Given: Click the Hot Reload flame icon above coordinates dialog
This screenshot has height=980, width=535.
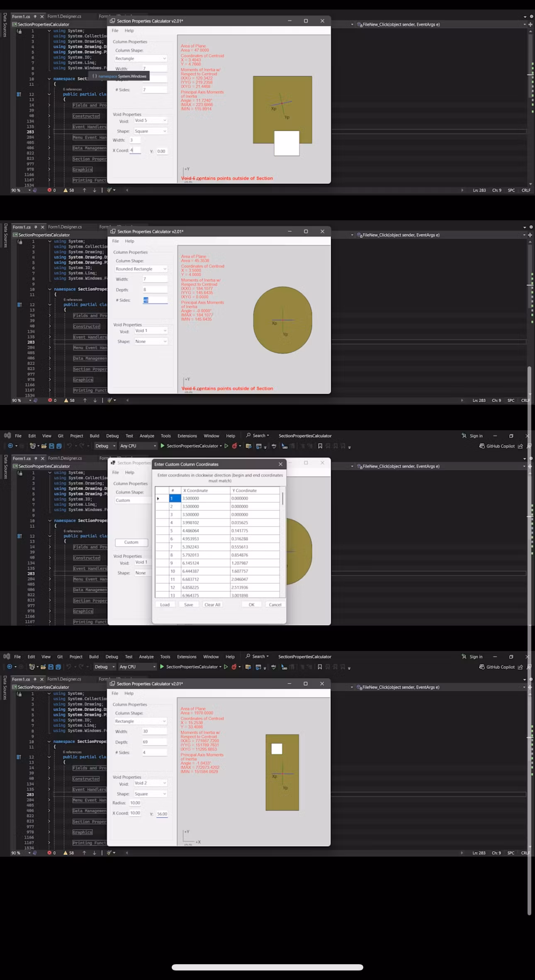Looking at the screenshot, I should (x=234, y=446).
